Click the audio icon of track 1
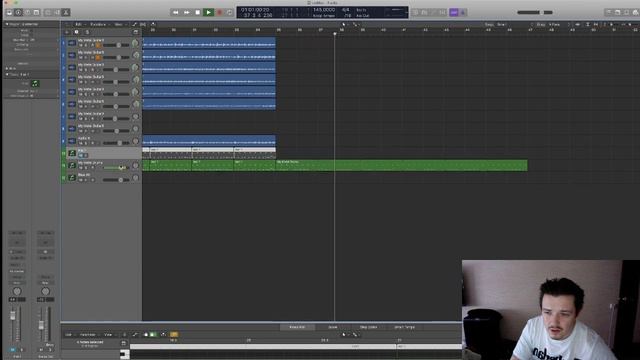Viewport: 640px width, 360px height. point(72,43)
